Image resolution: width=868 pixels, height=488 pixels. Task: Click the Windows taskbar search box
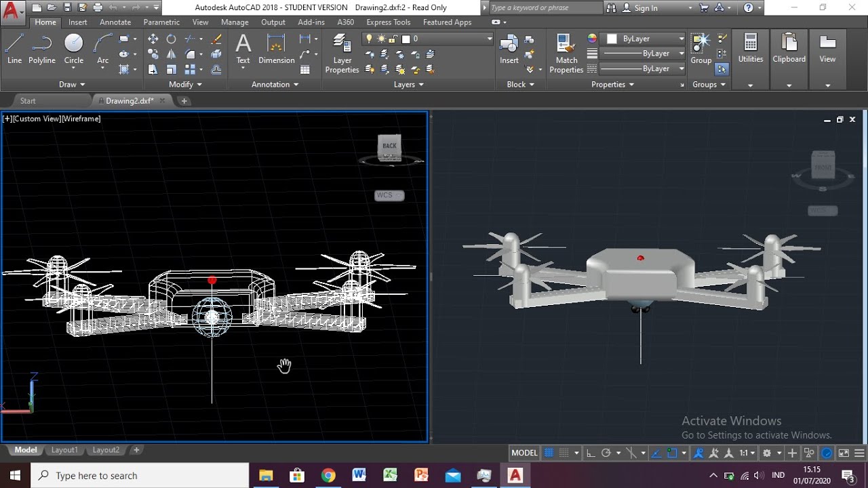point(140,475)
